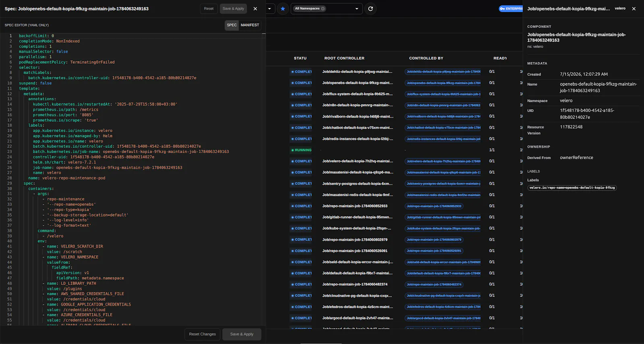644x344 pixels.
Task: Open Job/n8n-default-kopia-pmnrg controlled-by link
Action: [443, 105]
